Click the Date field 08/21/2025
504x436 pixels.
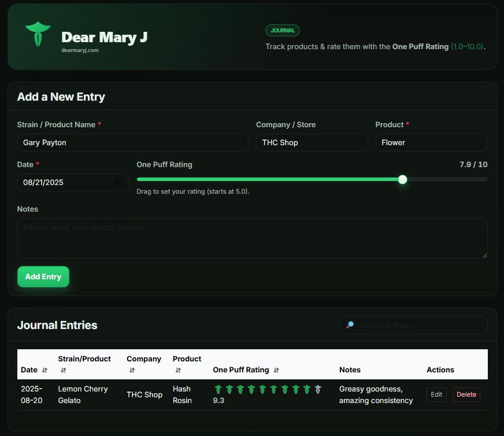click(73, 182)
